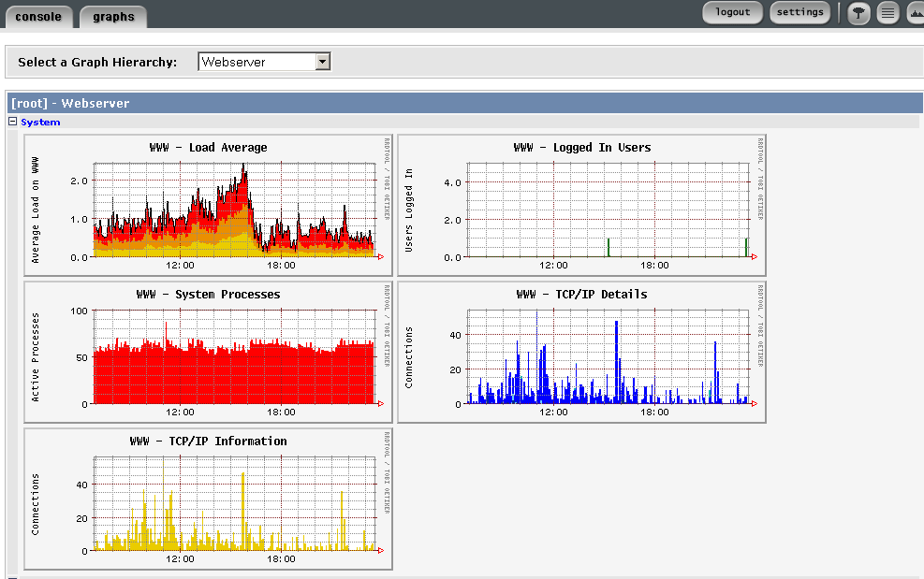The height and width of the screenshot is (579, 924).
Task: Click the "Select a Graph Hierarchy:" label
Action: (x=97, y=62)
